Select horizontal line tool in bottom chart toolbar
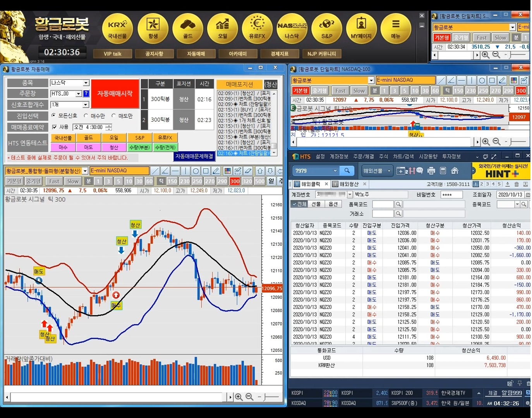This screenshot has height=418, width=532. (x=175, y=171)
